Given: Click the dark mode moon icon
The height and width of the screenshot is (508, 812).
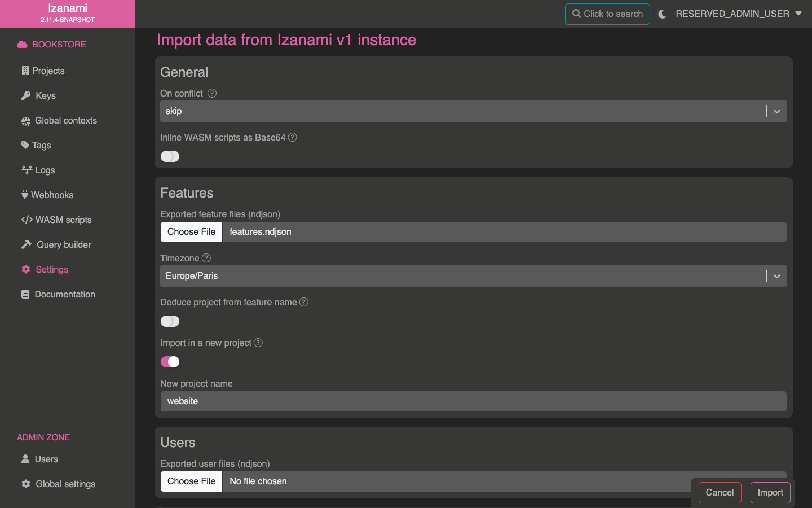Looking at the screenshot, I should [x=662, y=14].
